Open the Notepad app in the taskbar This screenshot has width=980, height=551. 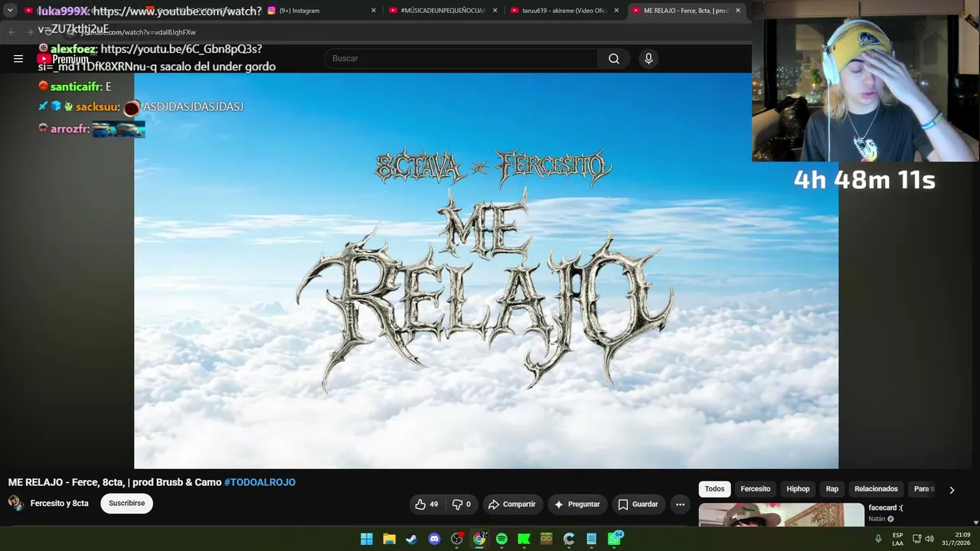[x=591, y=539]
